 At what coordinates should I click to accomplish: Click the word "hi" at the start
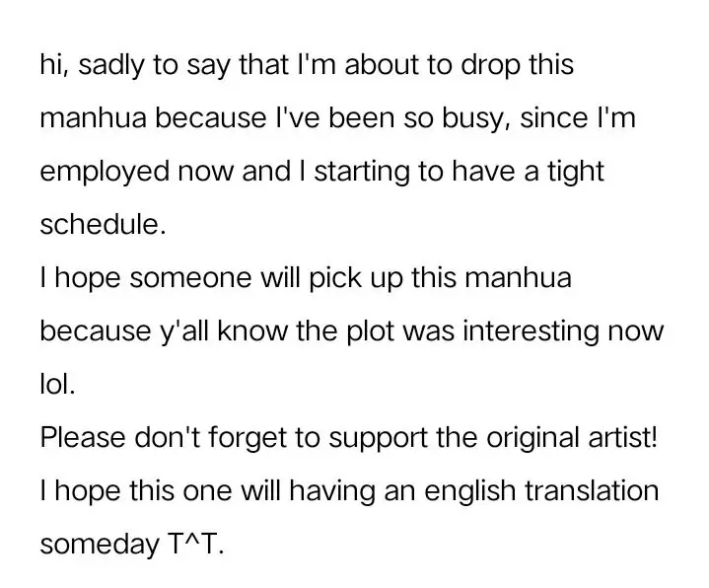51,65
